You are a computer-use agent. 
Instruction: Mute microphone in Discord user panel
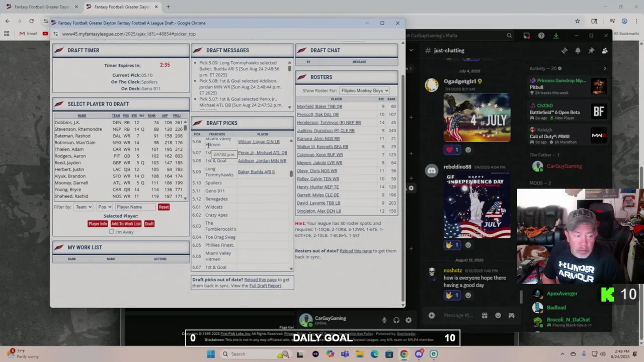point(384,320)
